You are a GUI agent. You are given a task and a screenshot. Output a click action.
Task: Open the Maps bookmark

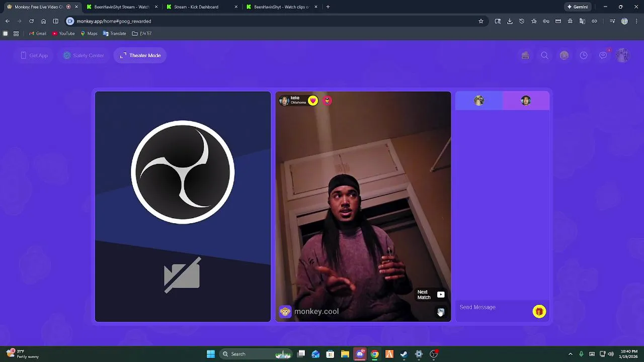point(89,34)
